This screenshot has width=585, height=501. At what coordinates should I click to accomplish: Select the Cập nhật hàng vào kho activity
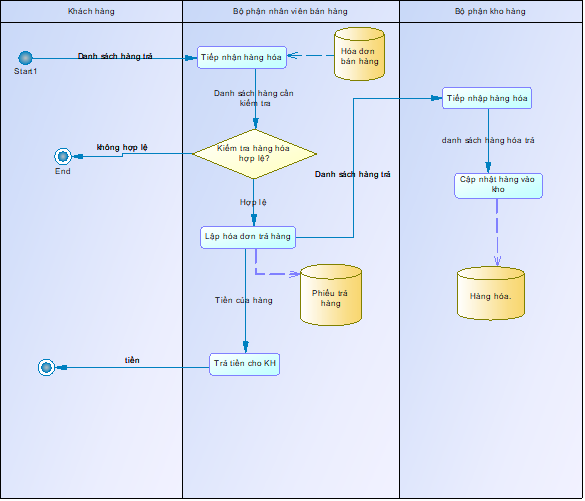(x=498, y=185)
